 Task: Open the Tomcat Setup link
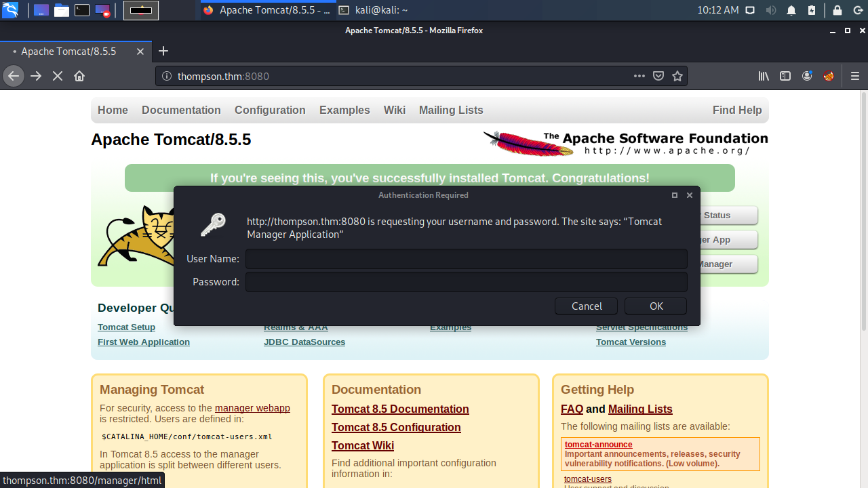coord(126,327)
